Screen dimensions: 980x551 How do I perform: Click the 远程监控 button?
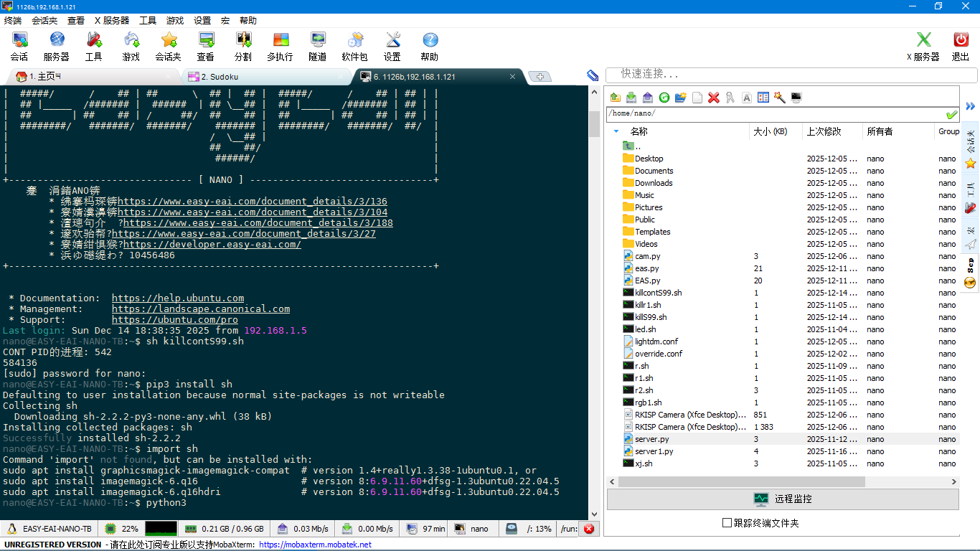coord(783,499)
